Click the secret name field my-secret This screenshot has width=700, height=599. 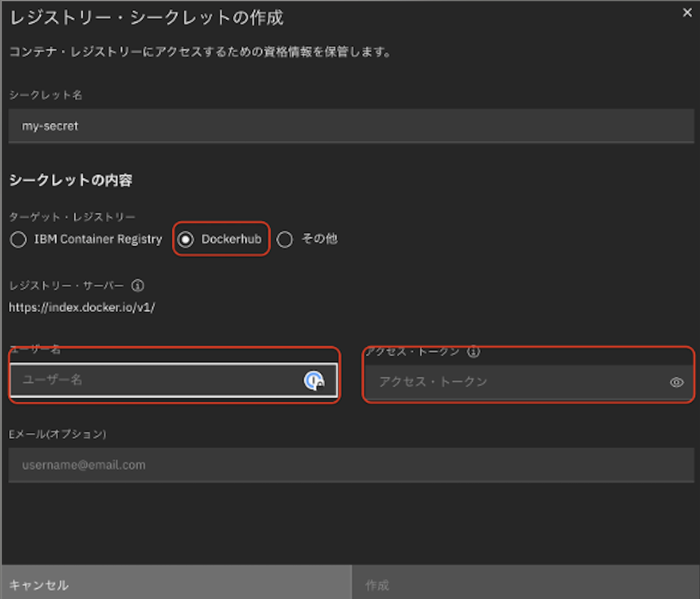click(x=351, y=126)
